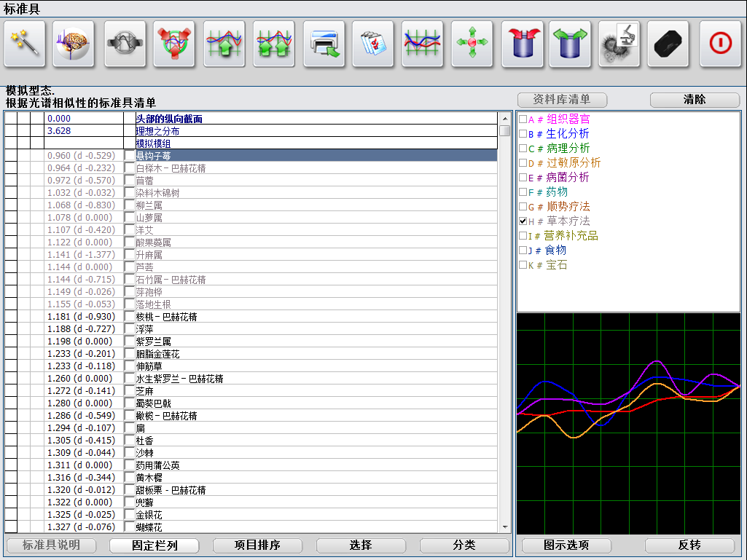Click the clipboard checklist documents icon

tap(373, 44)
